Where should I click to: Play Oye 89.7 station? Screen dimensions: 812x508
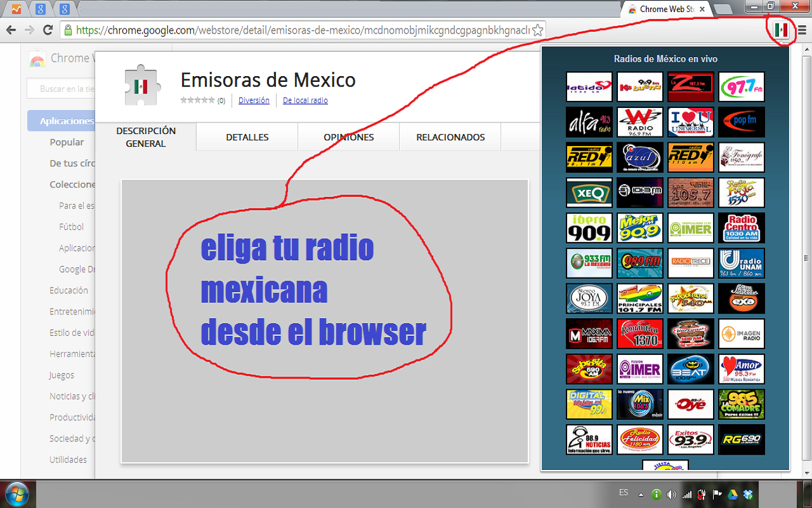[691, 404]
